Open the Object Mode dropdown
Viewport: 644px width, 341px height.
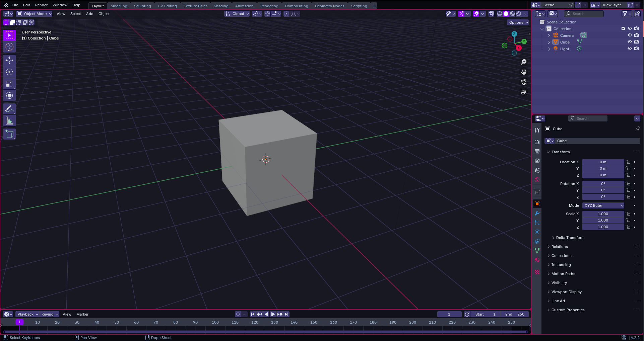34,14
